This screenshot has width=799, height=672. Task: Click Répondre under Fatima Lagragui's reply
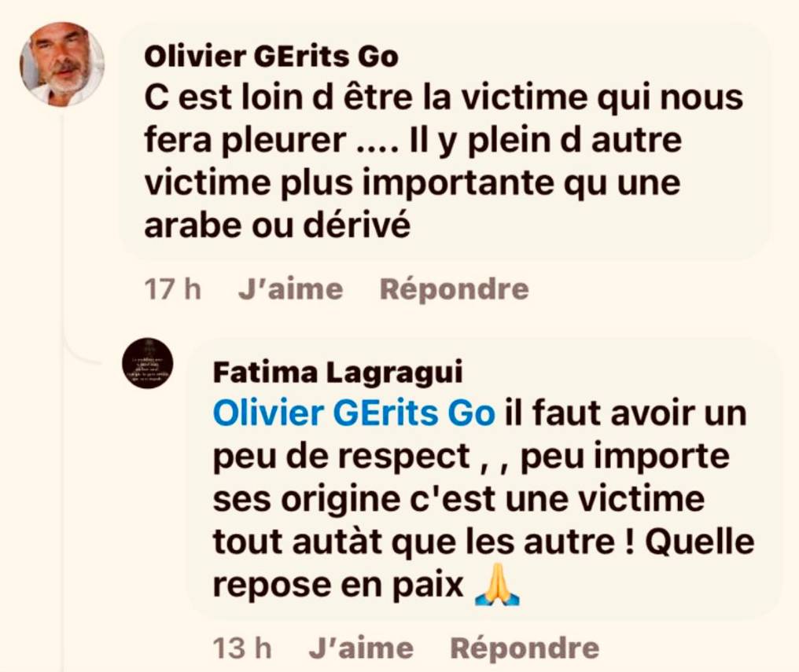coord(525,648)
